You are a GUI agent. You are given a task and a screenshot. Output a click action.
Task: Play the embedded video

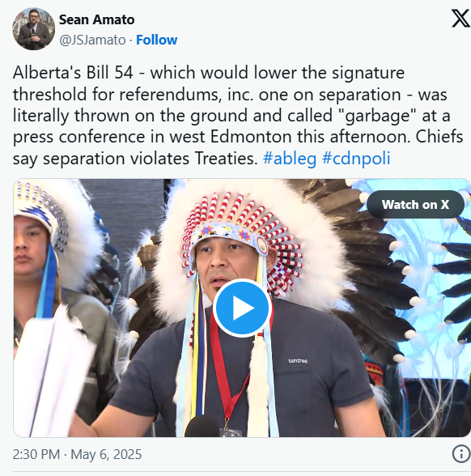coord(242,308)
